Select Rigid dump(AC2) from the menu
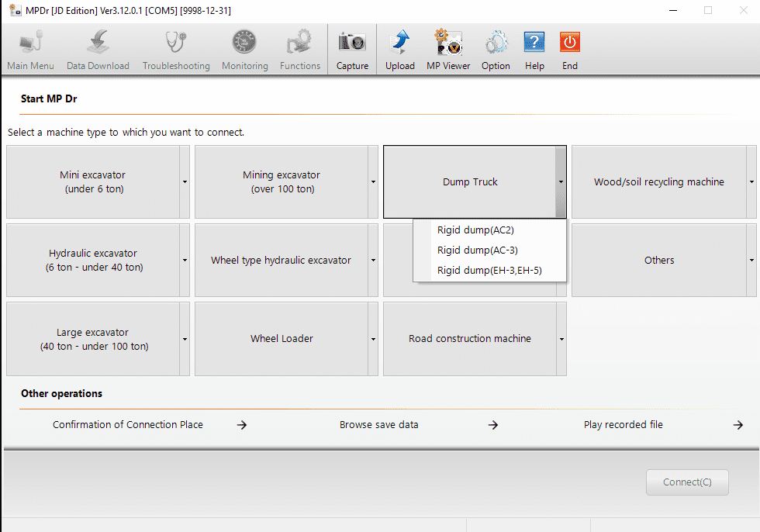Viewport: 760px width, 532px height. click(x=475, y=230)
